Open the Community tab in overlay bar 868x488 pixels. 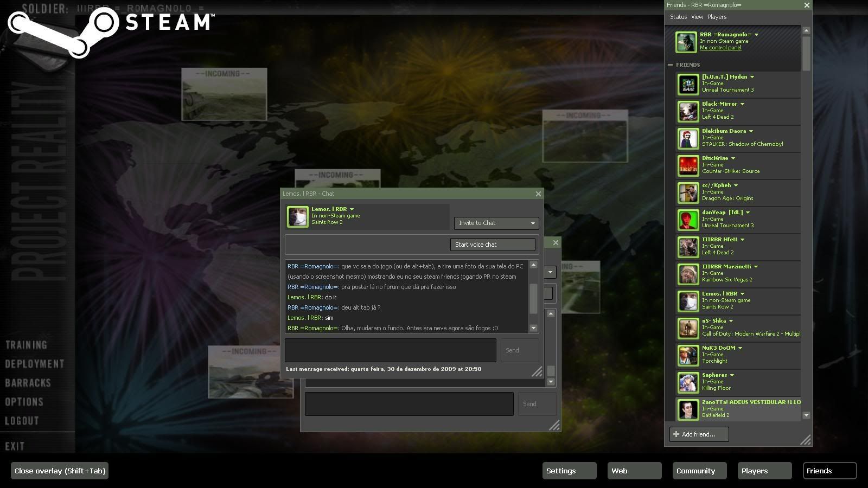(x=699, y=471)
